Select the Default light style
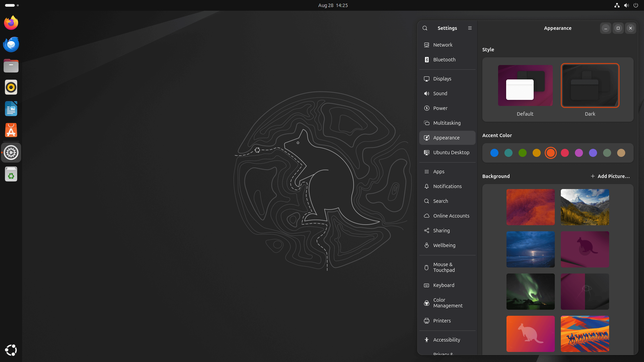The width and height of the screenshot is (644, 362). [525, 85]
